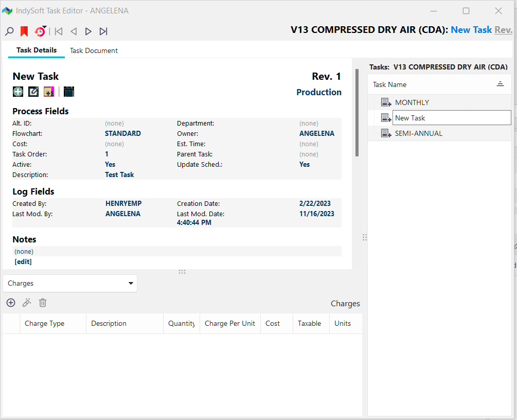Click the dark delete task icon
This screenshot has width=517, height=420.
click(x=69, y=92)
